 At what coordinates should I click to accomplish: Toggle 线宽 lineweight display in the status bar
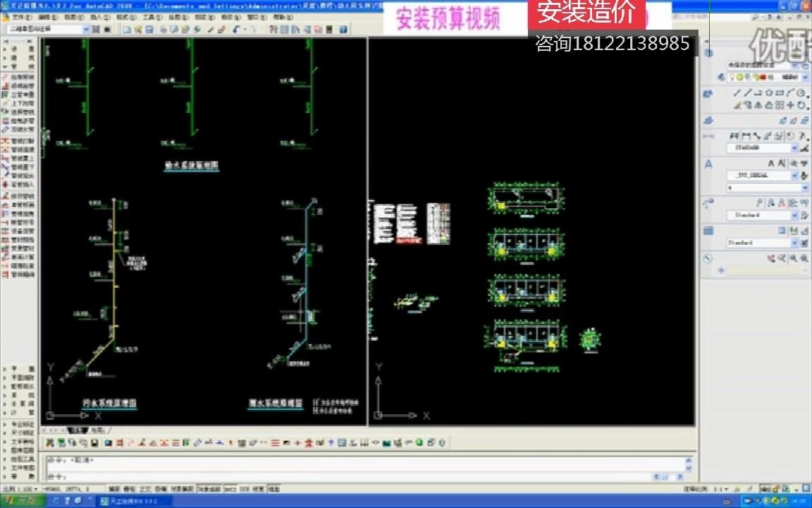pos(258,487)
